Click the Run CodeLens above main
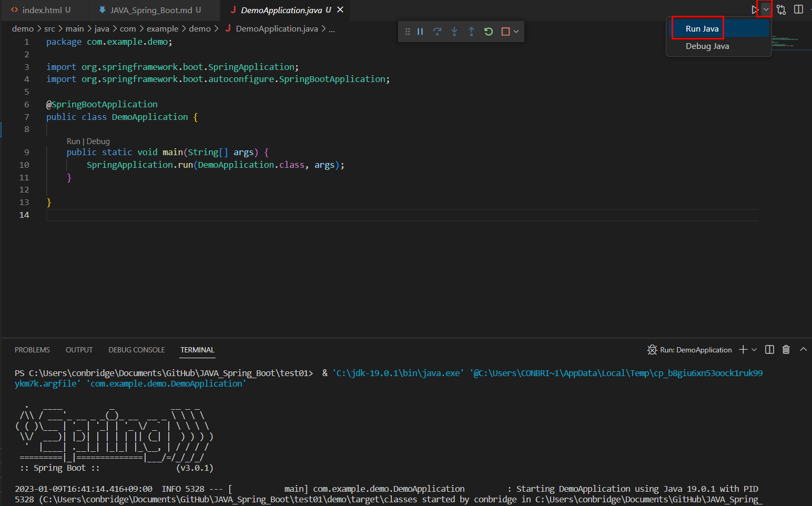Screen dimensions: 812x506 [73, 141]
